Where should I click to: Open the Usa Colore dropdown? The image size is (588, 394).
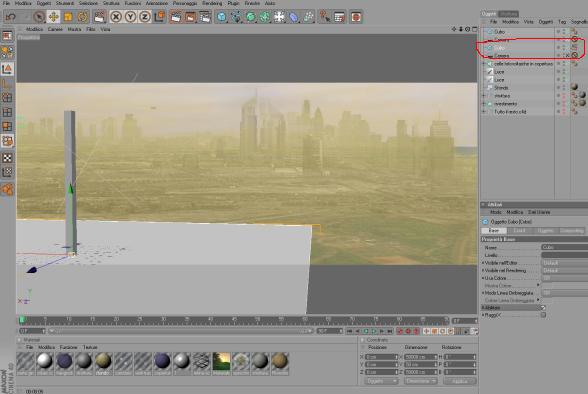pyautogui.click(x=565, y=279)
